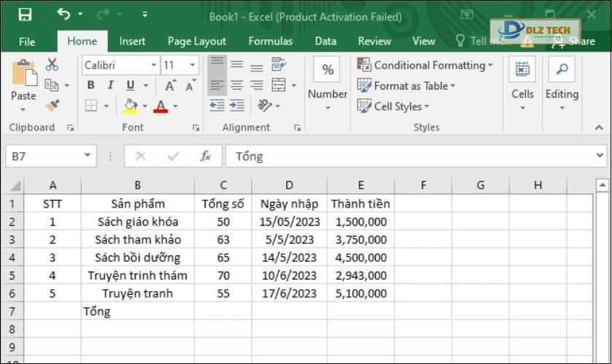Image resolution: width=612 pixels, height=364 pixels.
Task: Open fill color dropdown arrow
Action: click(145, 106)
